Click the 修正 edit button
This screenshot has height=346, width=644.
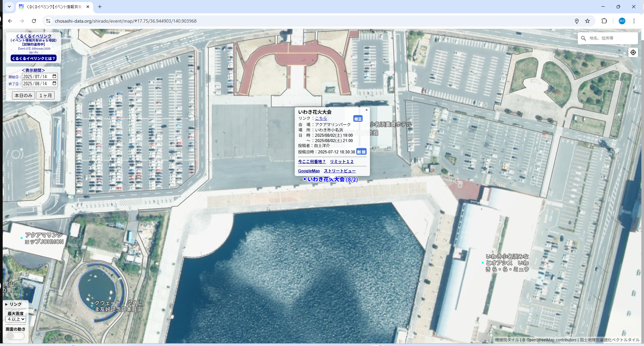point(358,119)
